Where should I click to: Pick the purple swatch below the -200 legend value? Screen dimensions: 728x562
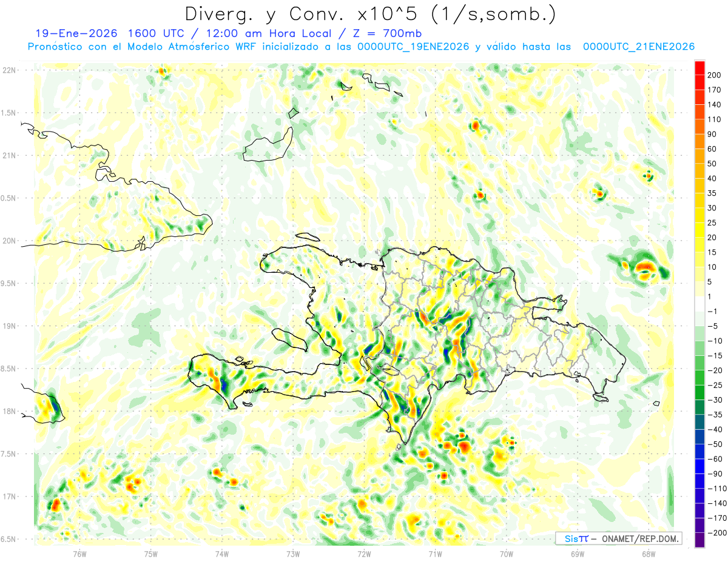pos(699,540)
